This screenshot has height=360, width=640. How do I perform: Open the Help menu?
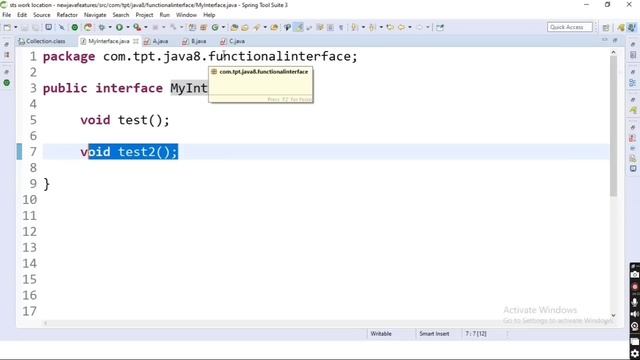pos(209,15)
